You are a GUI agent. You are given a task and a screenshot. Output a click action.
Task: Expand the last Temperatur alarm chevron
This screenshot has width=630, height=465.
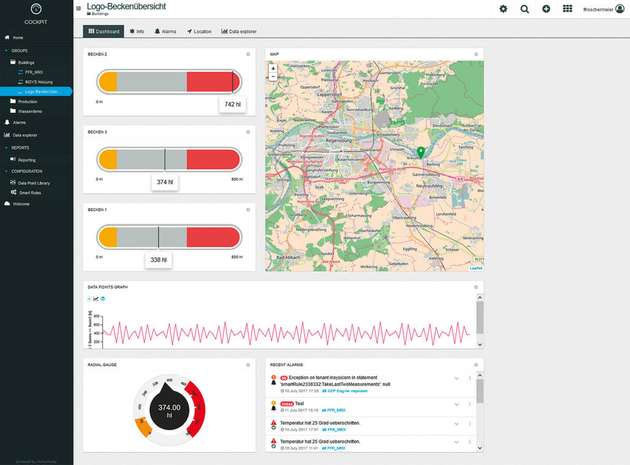click(456, 442)
